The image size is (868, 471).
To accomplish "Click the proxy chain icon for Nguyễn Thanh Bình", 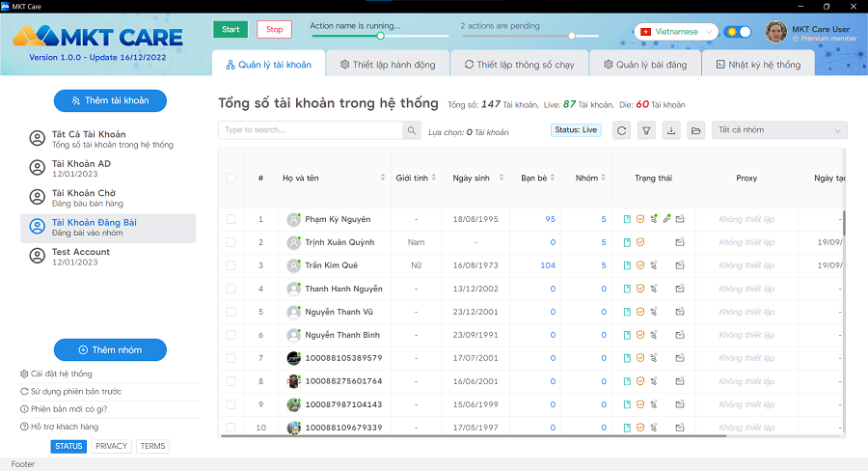I will 654,335.
